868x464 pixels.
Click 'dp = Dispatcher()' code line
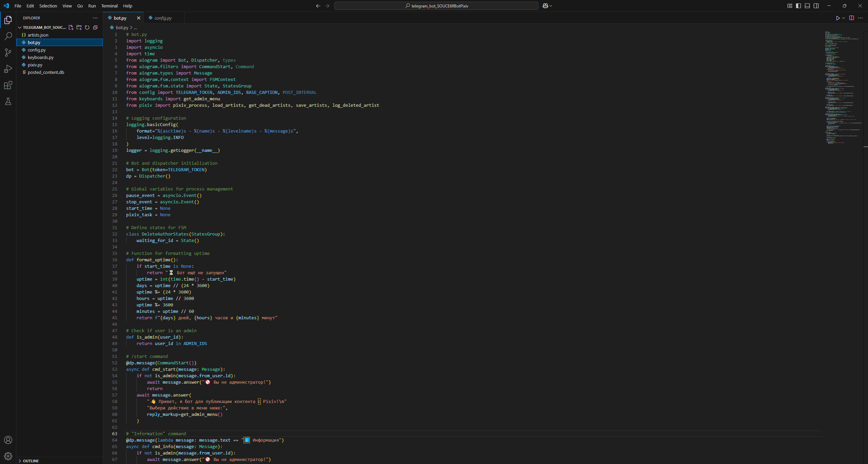tap(148, 176)
